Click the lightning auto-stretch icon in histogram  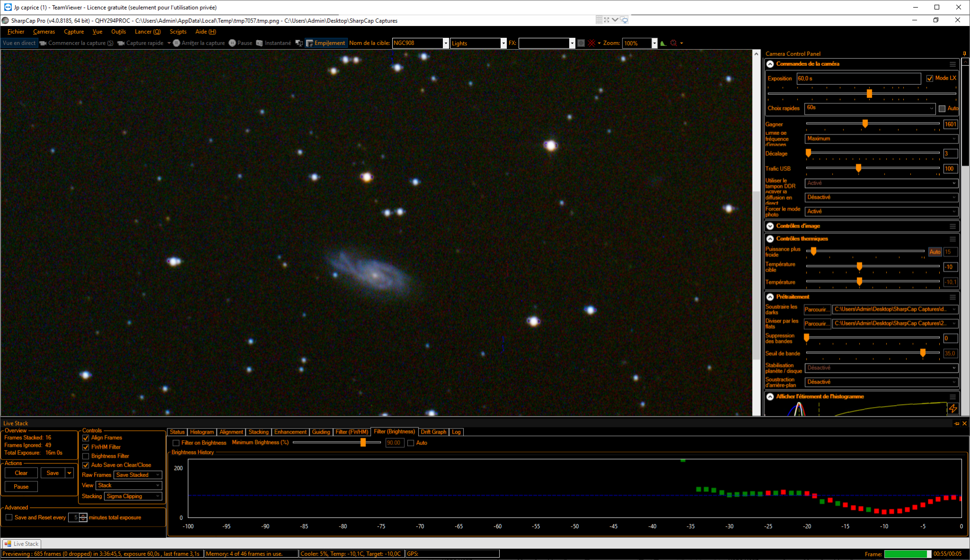tap(952, 408)
